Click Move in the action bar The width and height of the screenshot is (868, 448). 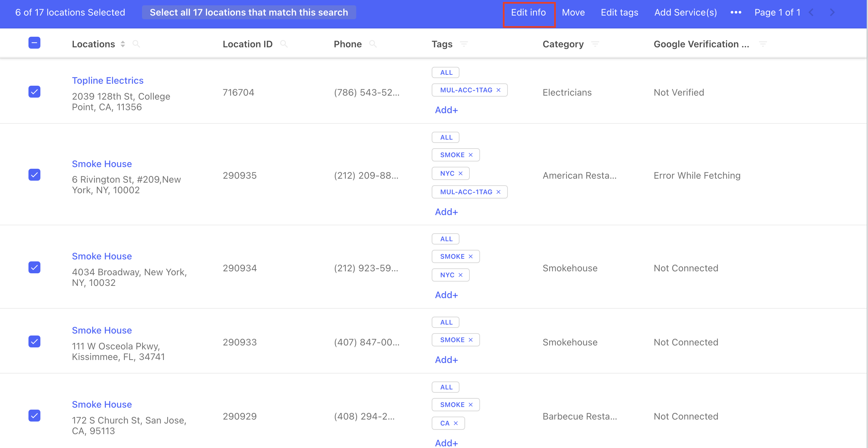point(573,12)
